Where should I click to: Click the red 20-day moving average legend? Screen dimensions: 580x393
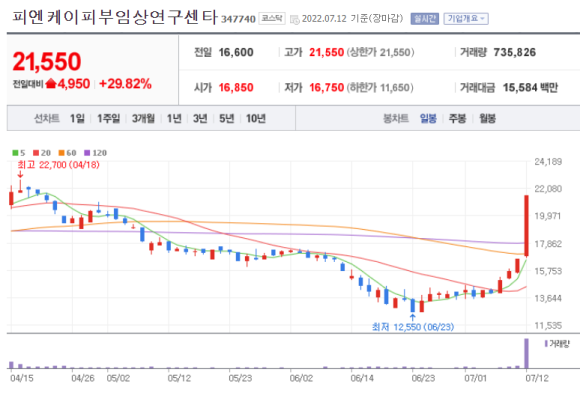coord(42,153)
